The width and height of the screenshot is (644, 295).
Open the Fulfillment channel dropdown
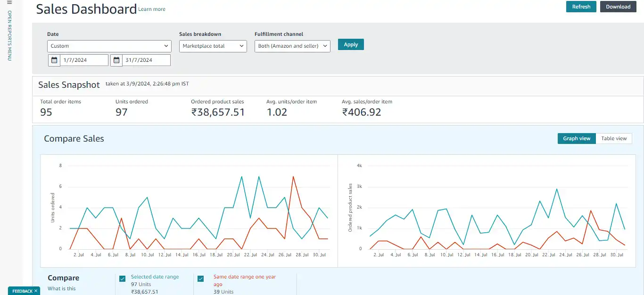(x=292, y=46)
